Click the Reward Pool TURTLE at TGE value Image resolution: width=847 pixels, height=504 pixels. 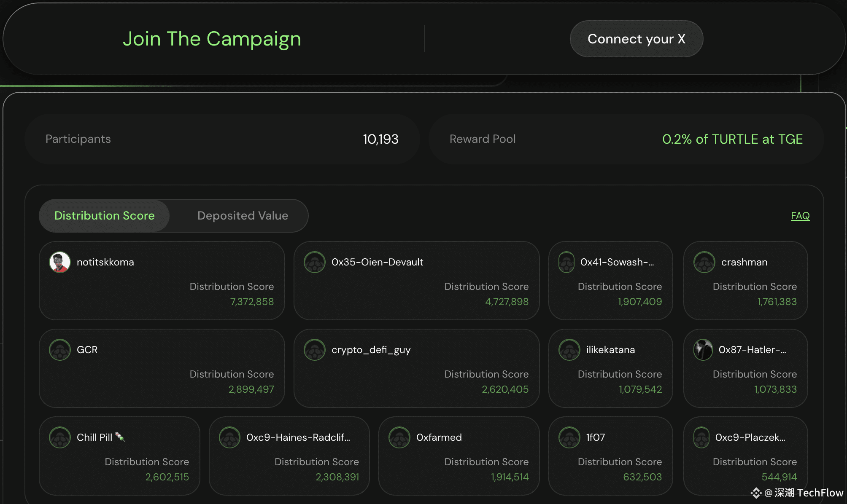[x=732, y=139]
